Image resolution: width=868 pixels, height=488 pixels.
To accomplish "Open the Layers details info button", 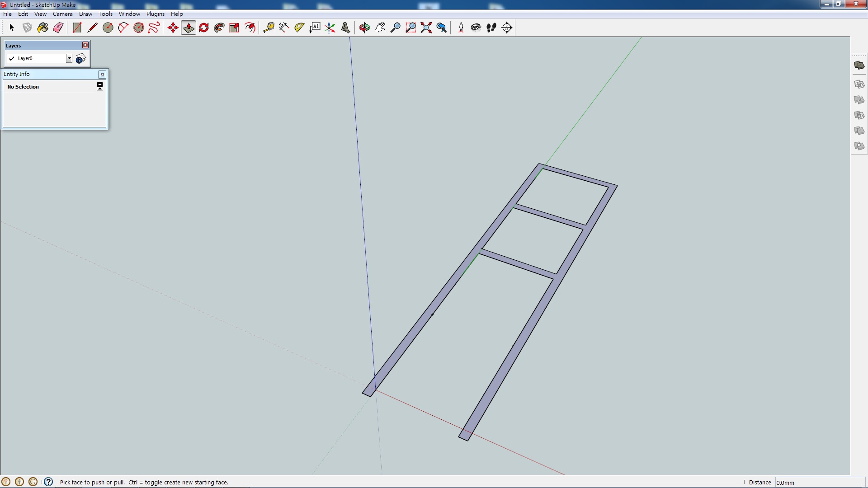I will point(80,59).
